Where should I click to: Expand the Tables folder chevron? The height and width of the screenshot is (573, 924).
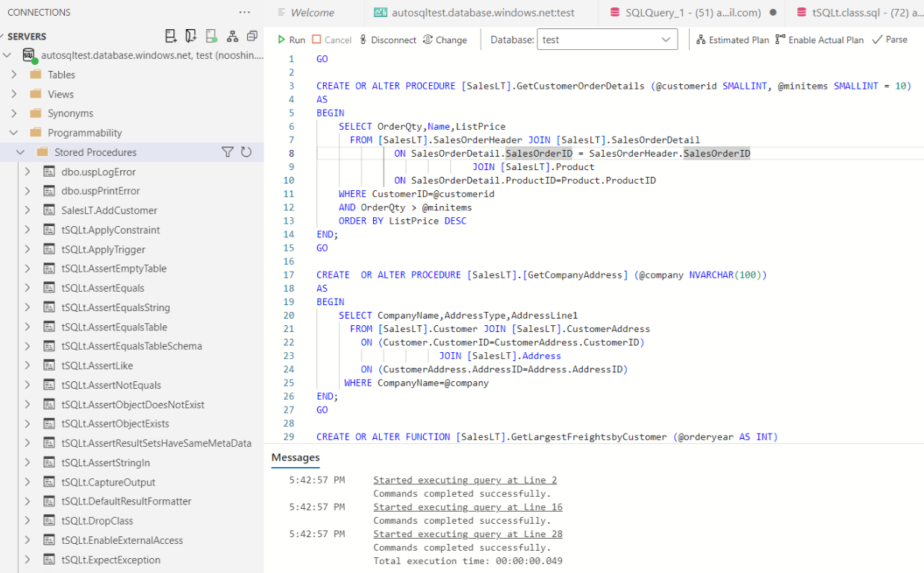tap(14, 75)
